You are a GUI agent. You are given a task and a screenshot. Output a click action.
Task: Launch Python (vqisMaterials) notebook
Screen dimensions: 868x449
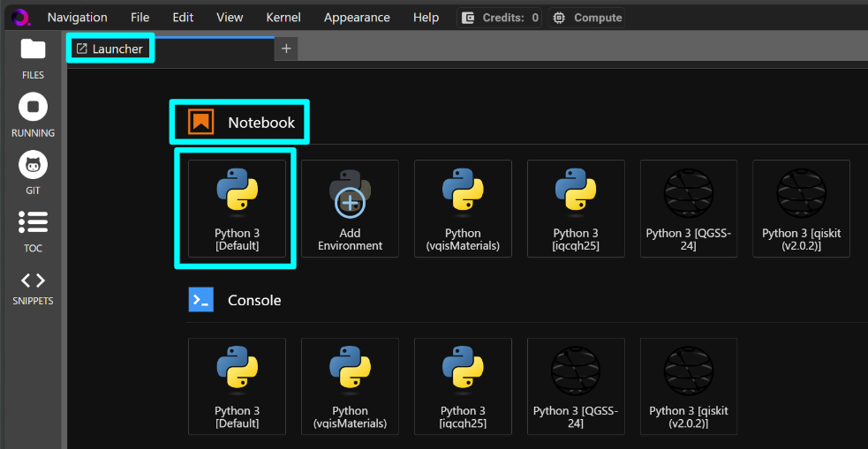coord(463,208)
